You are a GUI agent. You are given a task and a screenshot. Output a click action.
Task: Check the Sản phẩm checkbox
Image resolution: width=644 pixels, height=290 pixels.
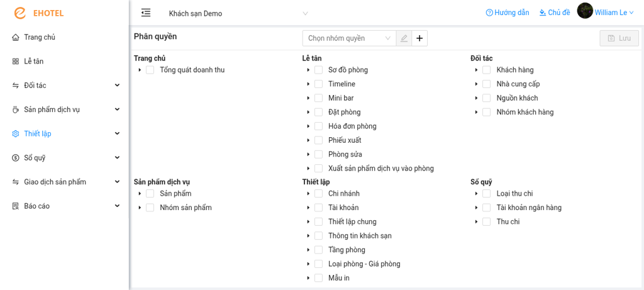(x=150, y=194)
